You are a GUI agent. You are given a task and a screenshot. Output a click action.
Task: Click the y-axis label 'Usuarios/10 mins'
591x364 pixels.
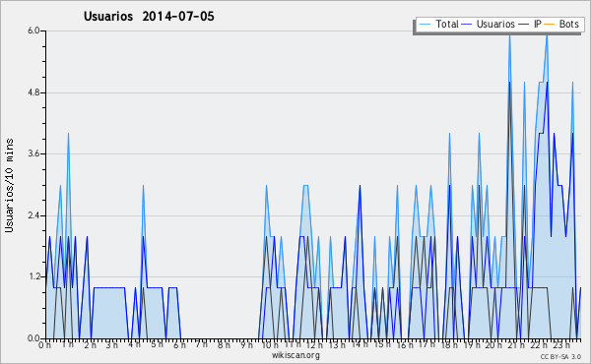click(x=9, y=185)
